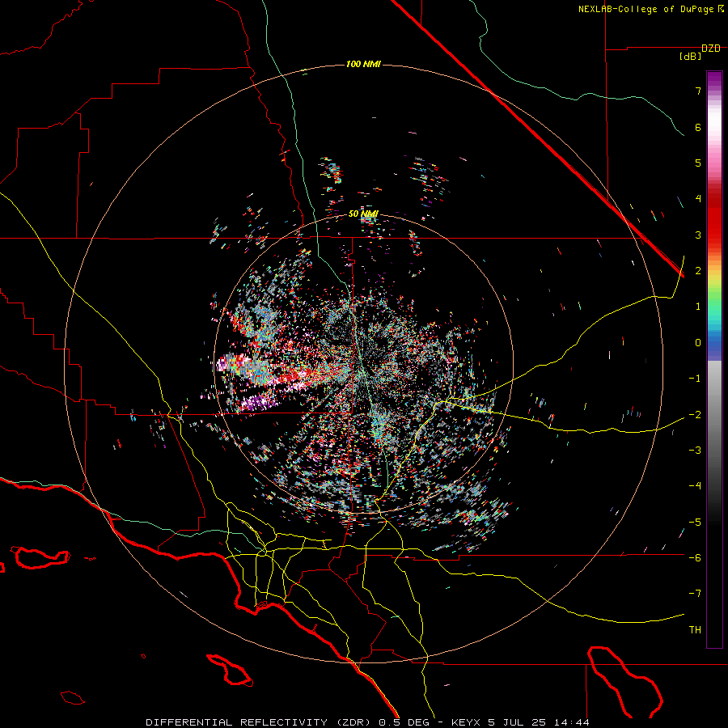Click the 100 NMI range ring label
This screenshot has height=728, width=728.
(363, 64)
